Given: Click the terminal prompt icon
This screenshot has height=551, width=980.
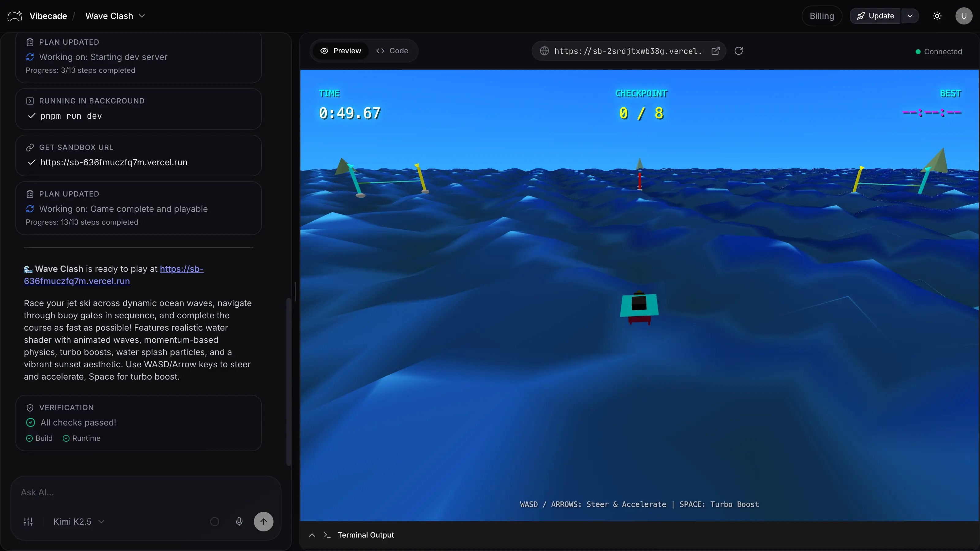Looking at the screenshot, I should pyautogui.click(x=328, y=535).
